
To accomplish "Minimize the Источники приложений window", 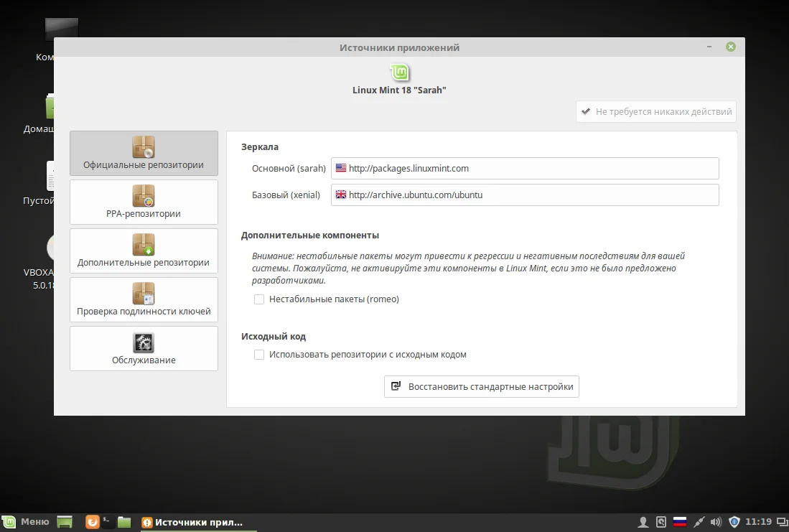I will point(709,47).
